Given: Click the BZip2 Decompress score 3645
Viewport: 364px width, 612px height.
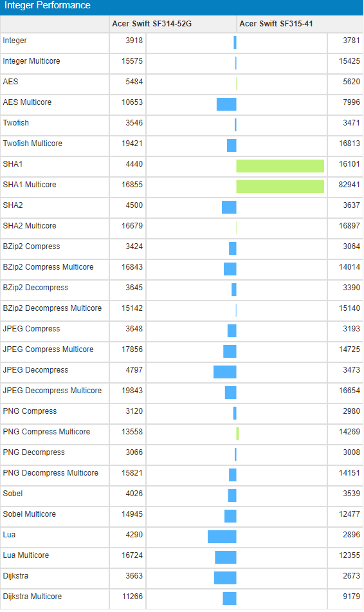Looking at the screenshot, I should (134, 288).
